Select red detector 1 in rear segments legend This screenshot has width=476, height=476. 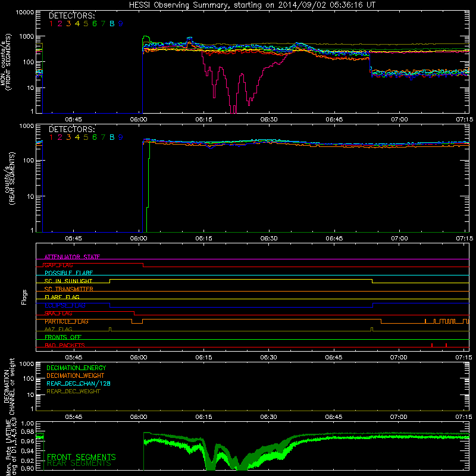pyautogui.click(x=51, y=137)
